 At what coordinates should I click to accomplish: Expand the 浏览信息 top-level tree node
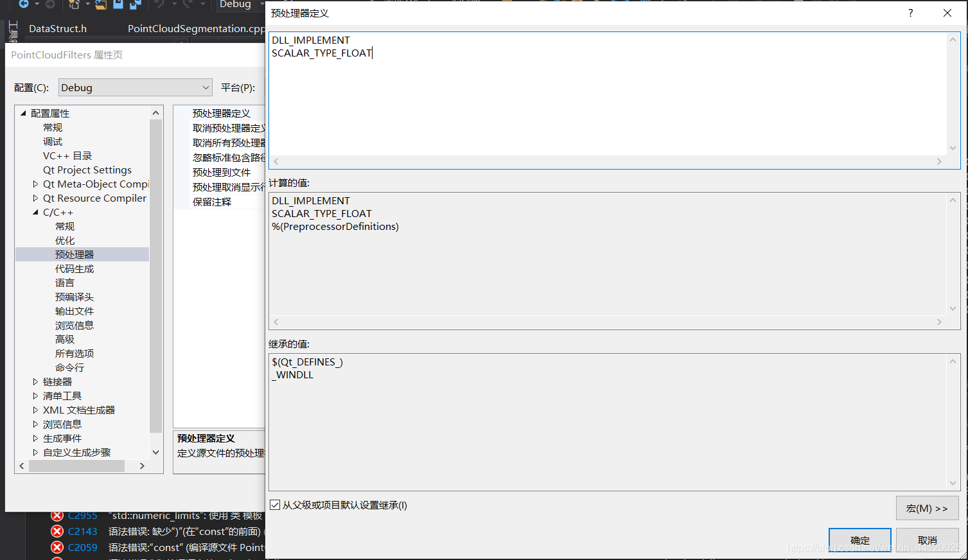click(x=35, y=424)
